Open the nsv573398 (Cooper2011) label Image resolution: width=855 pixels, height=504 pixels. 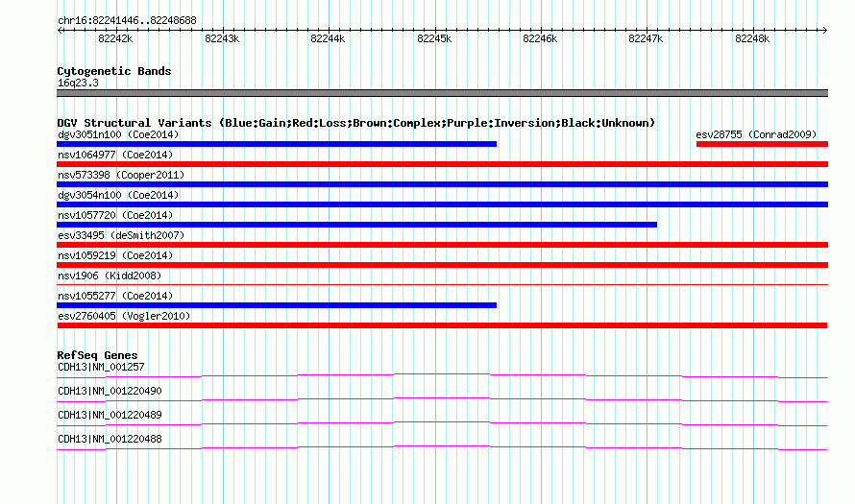pyautogui.click(x=121, y=175)
